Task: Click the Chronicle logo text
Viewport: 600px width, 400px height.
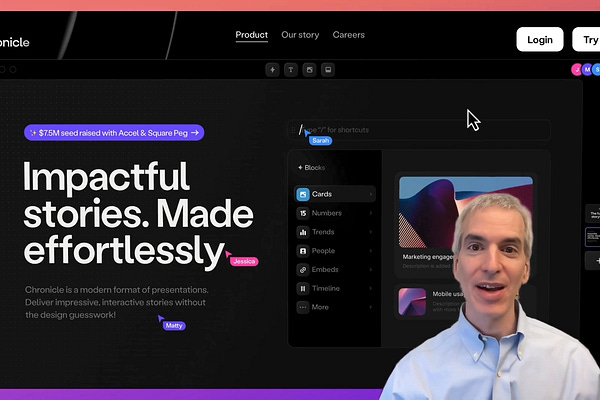Action: [14, 42]
